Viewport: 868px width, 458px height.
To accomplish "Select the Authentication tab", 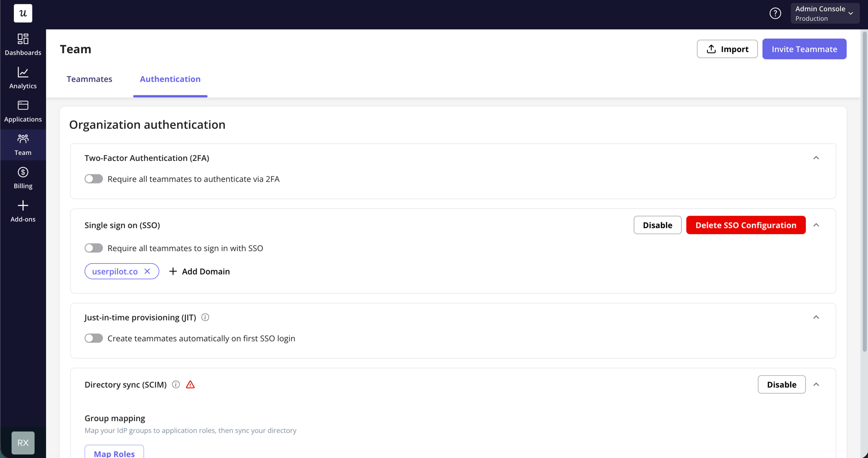I will pos(170,79).
